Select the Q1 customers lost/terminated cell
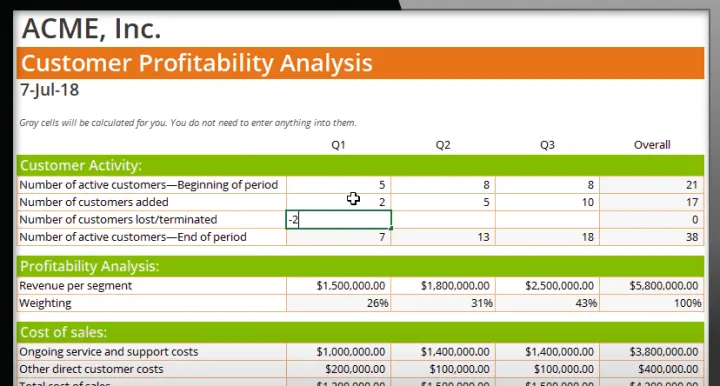The height and width of the screenshot is (386, 720). pos(338,220)
